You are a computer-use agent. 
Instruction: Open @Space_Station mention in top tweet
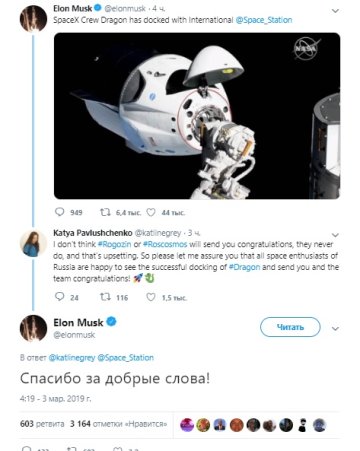(x=264, y=20)
